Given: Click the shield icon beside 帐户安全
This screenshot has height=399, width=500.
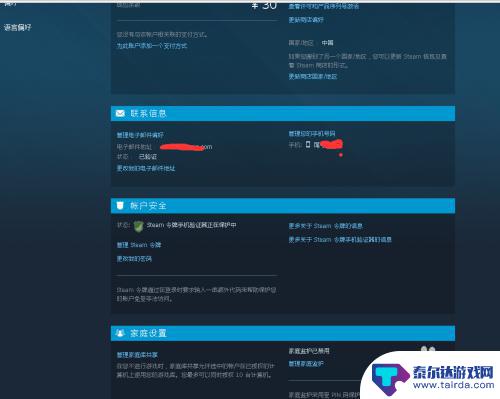Looking at the screenshot, I should pyautogui.click(x=120, y=206).
